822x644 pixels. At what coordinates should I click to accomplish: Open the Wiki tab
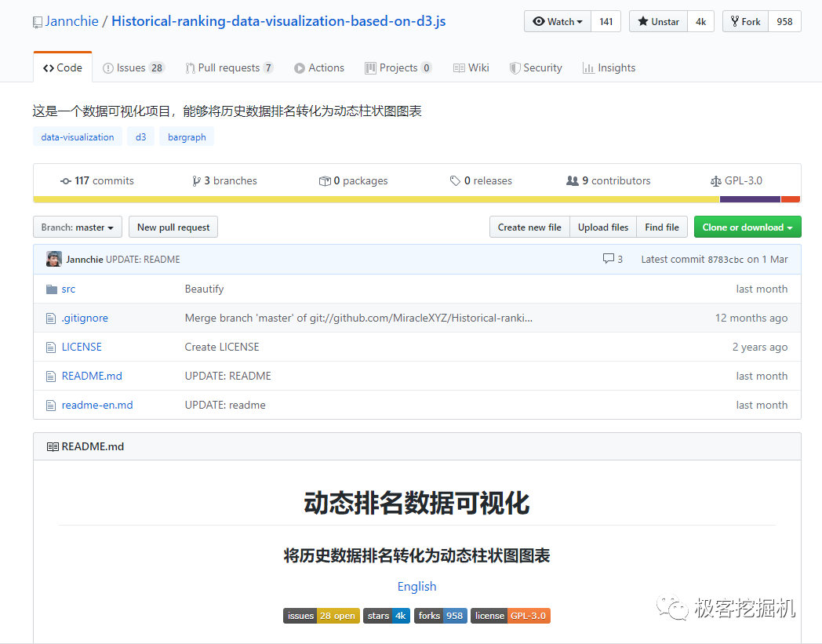[x=471, y=67]
